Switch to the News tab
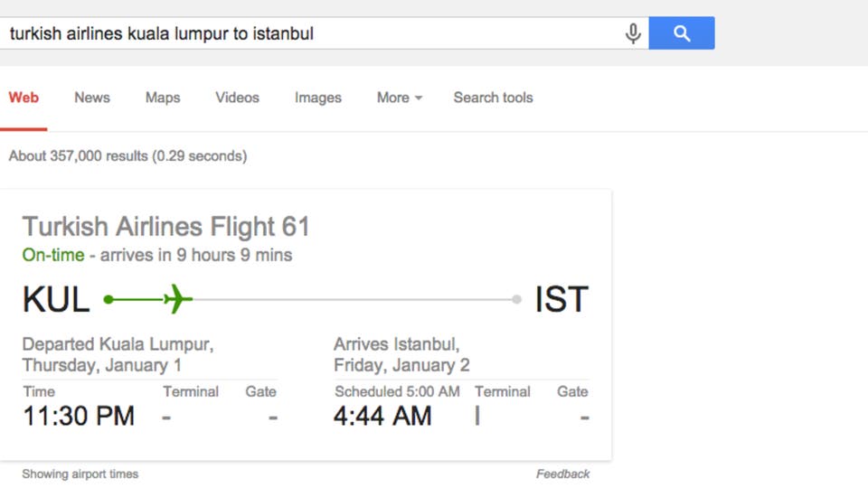 92,98
